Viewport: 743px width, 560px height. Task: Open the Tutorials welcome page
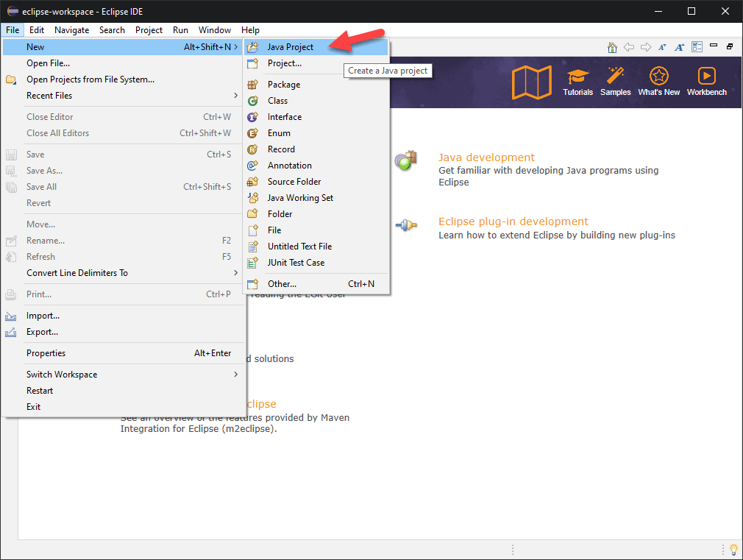(577, 82)
